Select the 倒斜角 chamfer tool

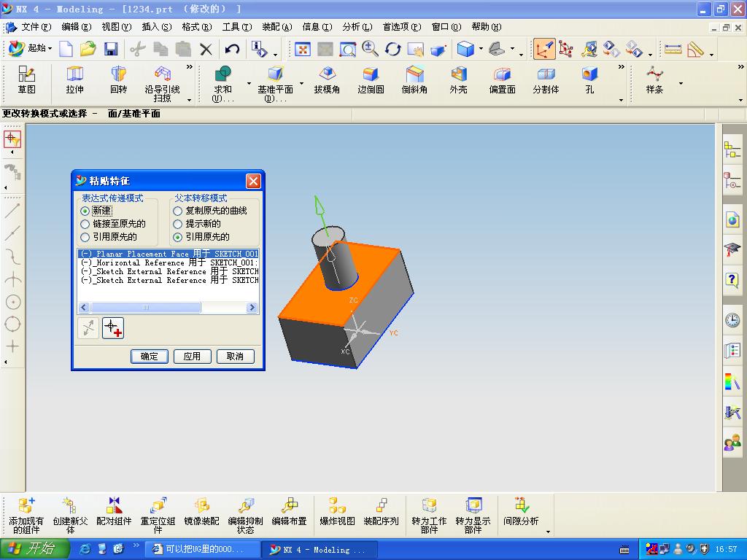click(414, 80)
